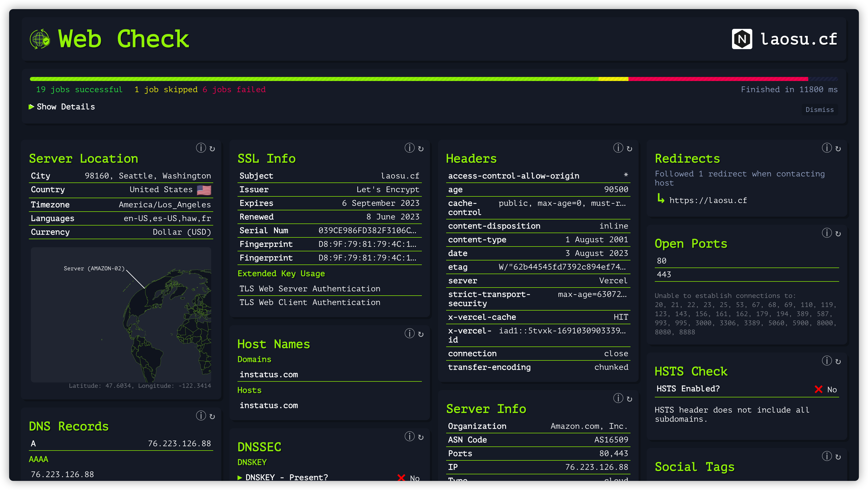Viewport: 868px width, 490px height.
Task: Refresh the HSTS Check card
Action: click(x=838, y=361)
